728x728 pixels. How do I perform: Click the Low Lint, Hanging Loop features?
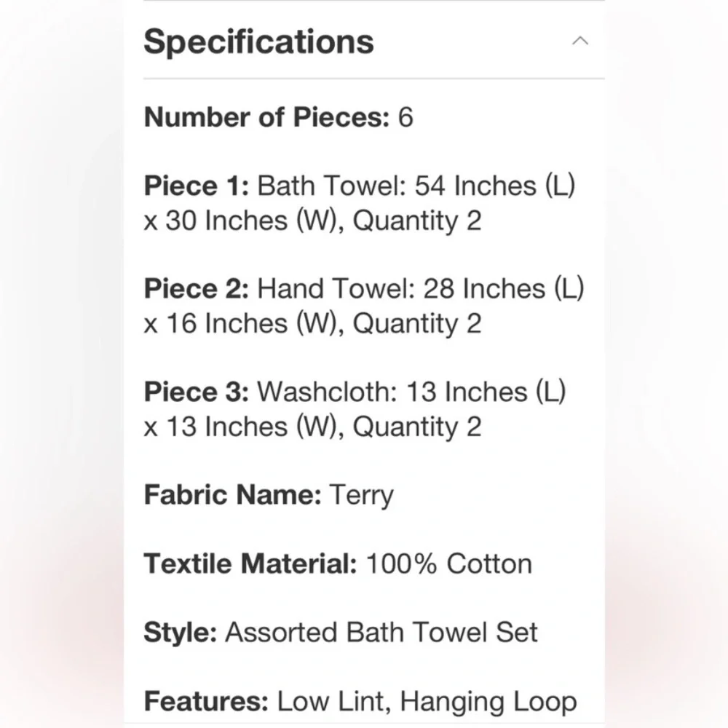(x=427, y=702)
